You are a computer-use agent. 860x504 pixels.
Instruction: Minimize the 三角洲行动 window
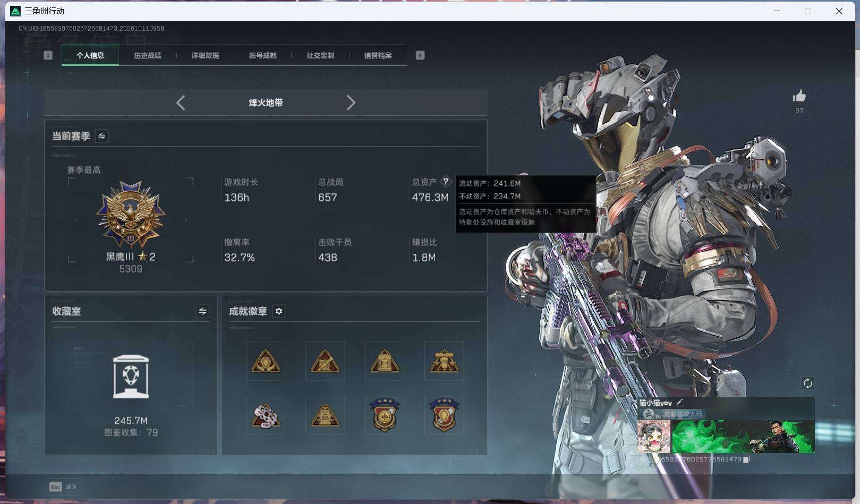tap(777, 11)
